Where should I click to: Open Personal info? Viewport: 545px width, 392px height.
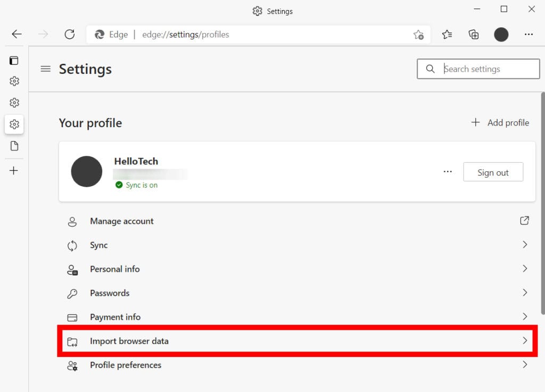[x=297, y=269]
